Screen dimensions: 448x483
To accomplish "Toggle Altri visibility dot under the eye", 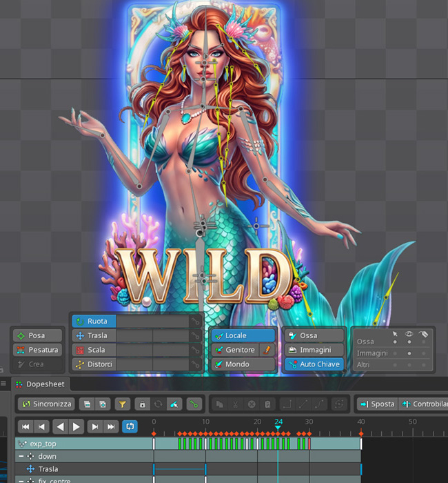I will coord(409,365).
